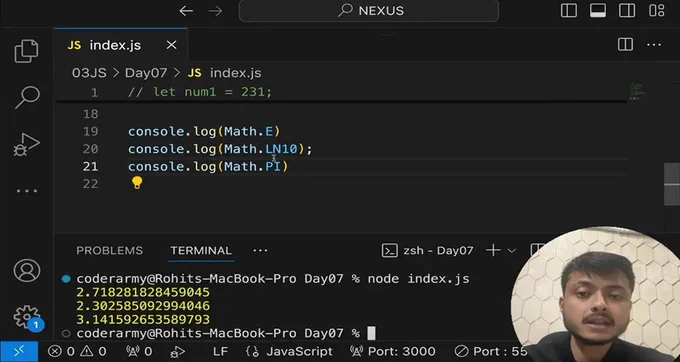This screenshot has height=362, width=680.
Task: Change the JavaScript language mode
Action: (x=289, y=351)
